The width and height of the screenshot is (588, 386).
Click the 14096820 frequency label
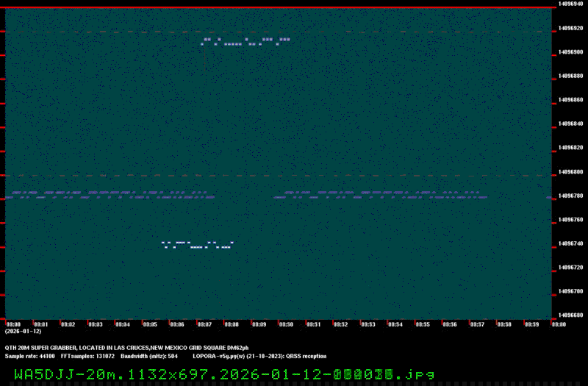pos(570,148)
